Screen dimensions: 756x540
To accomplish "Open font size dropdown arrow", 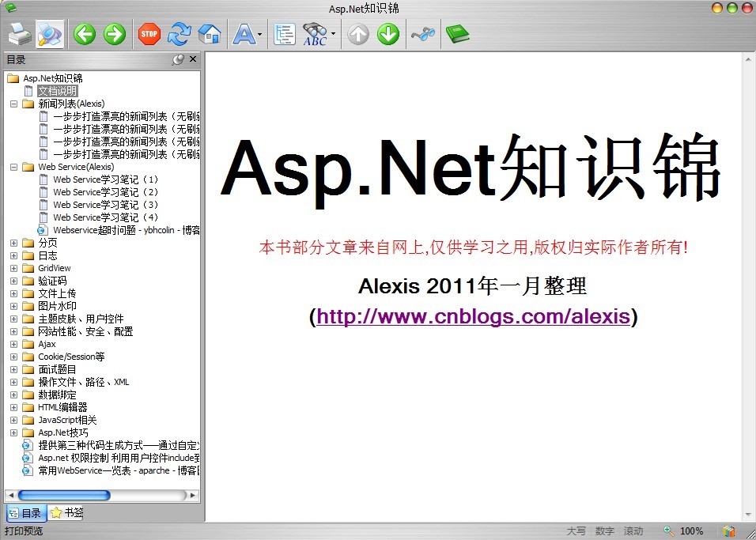I will (x=260, y=34).
